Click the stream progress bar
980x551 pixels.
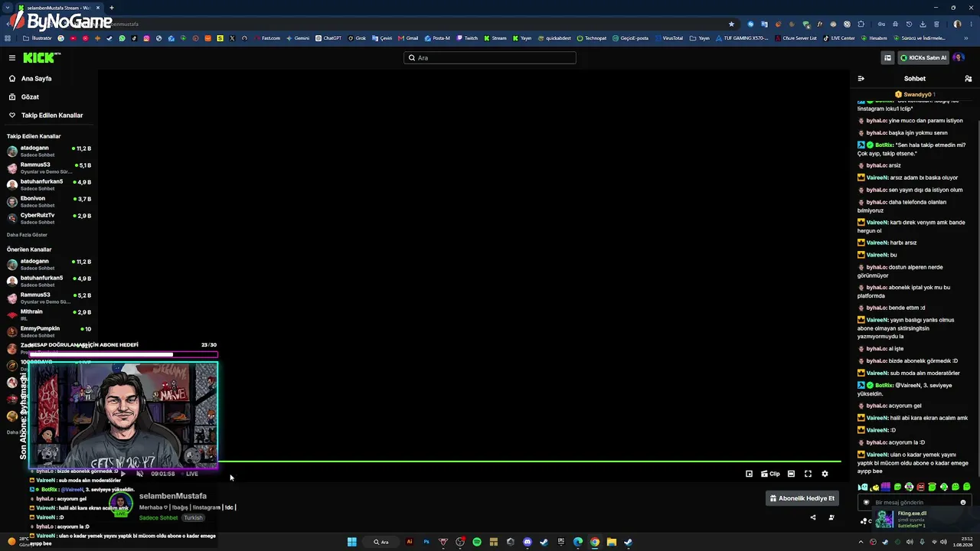(x=530, y=461)
